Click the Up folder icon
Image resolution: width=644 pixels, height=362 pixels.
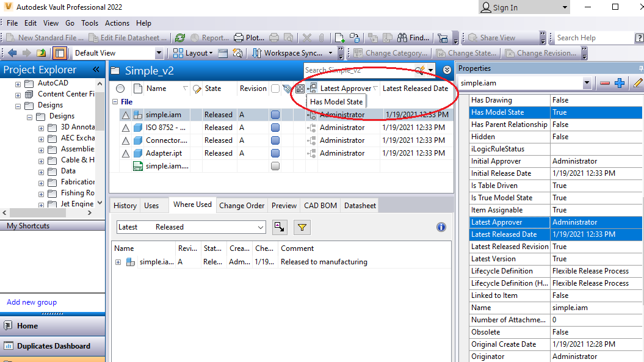tap(41, 53)
